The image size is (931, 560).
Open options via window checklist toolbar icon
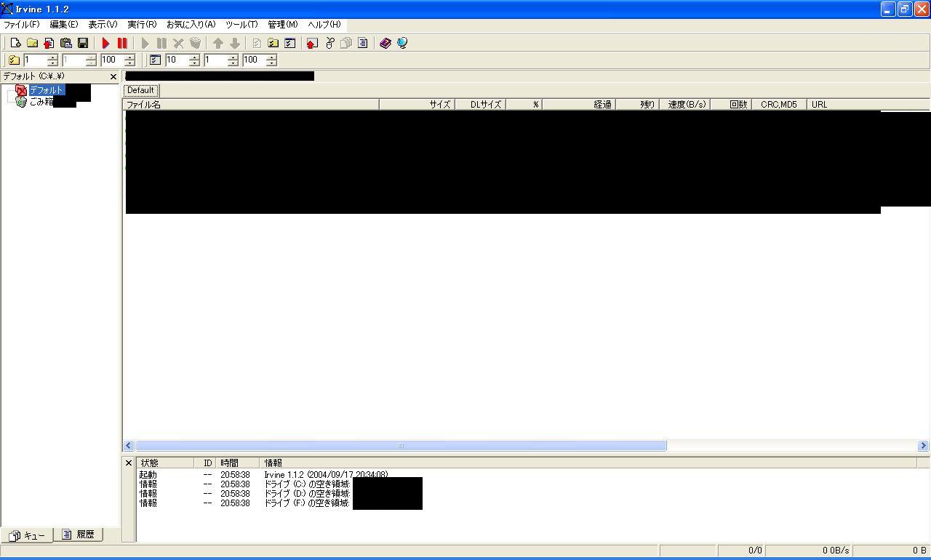[289, 44]
